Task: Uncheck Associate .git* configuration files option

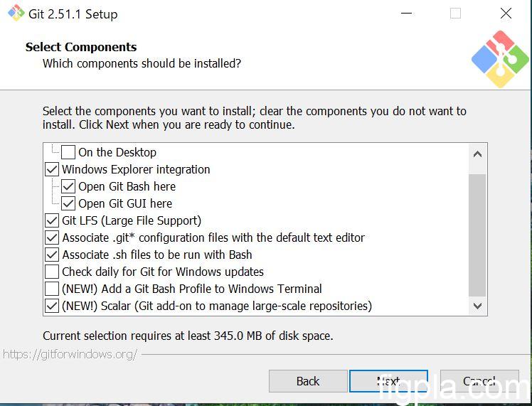Action: [52, 237]
